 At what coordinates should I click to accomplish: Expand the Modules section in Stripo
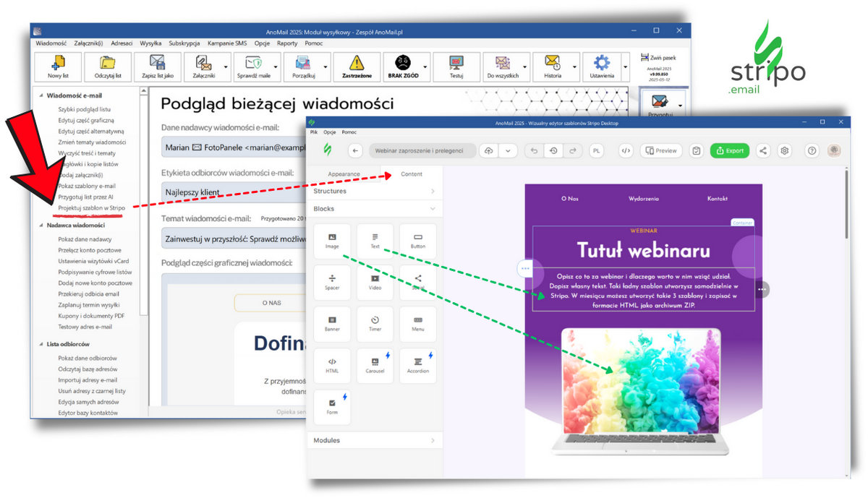pos(375,440)
